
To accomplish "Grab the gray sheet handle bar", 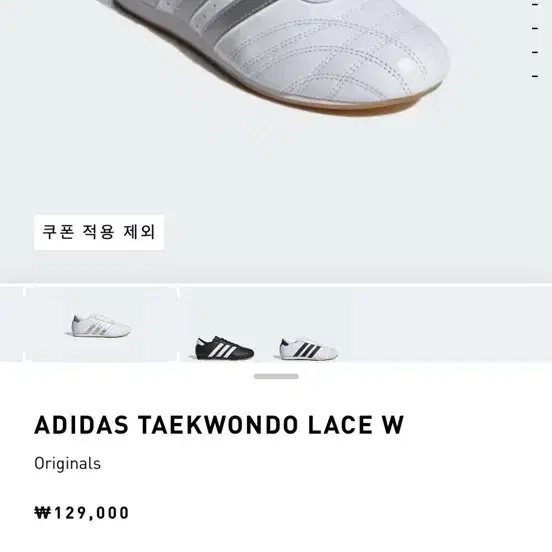I will (x=276, y=376).
